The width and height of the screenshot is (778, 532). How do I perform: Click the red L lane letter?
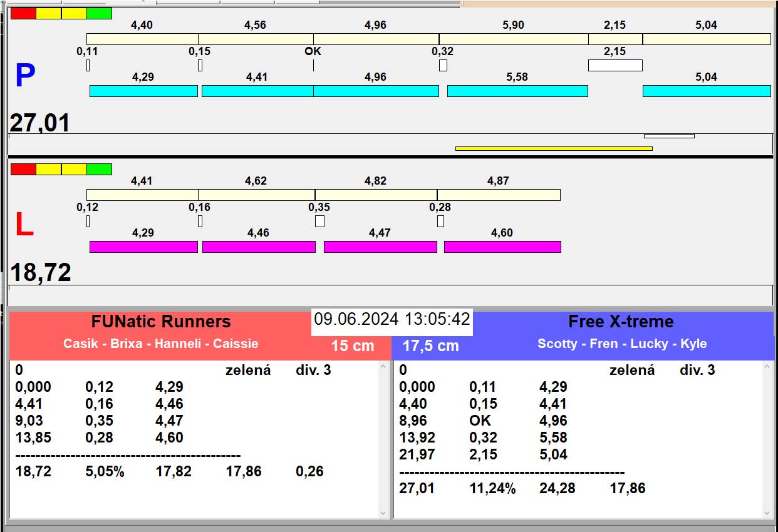tap(24, 225)
